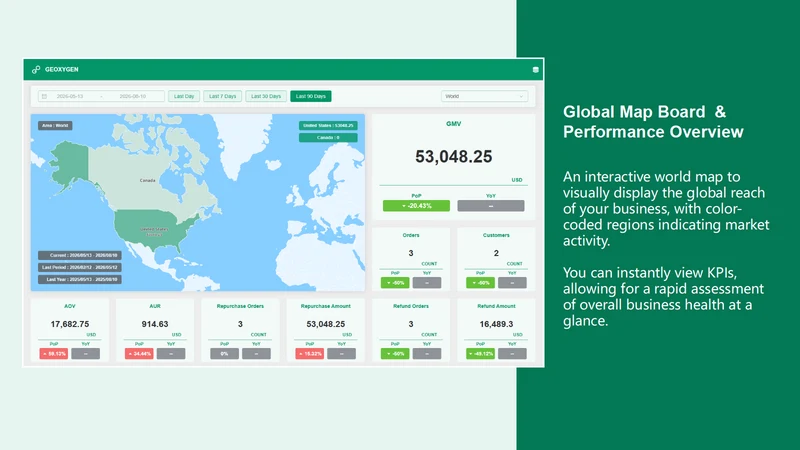Click the Current date range label
The width and height of the screenshot is (800, 450).
pyautogui.click(x=80, y=255)
